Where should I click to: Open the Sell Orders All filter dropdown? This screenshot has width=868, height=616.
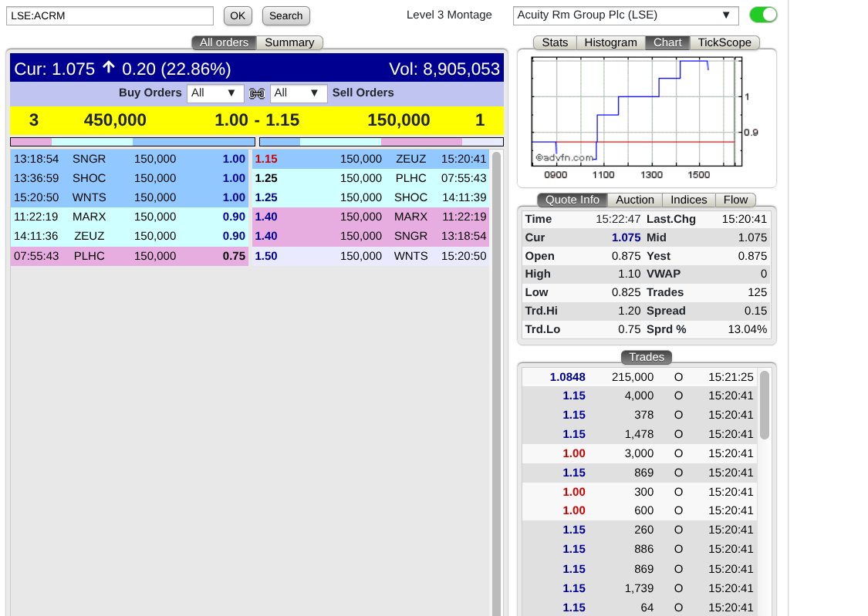pos(299,93)
